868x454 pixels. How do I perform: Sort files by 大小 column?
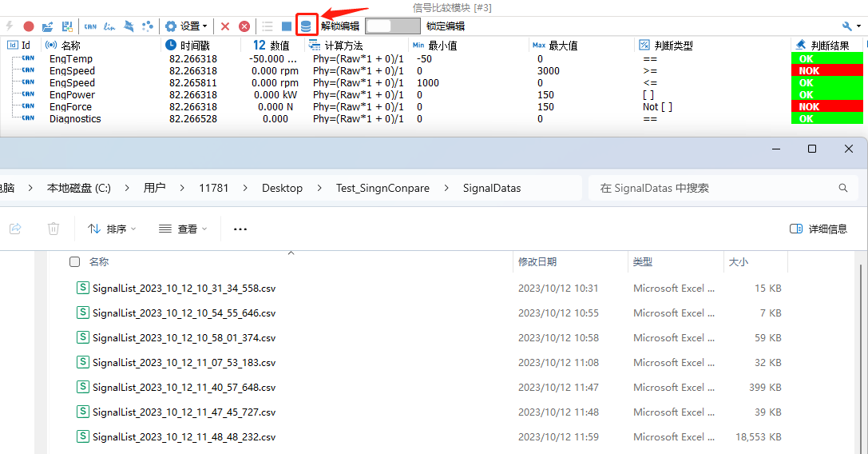click(x=739, y=261)
